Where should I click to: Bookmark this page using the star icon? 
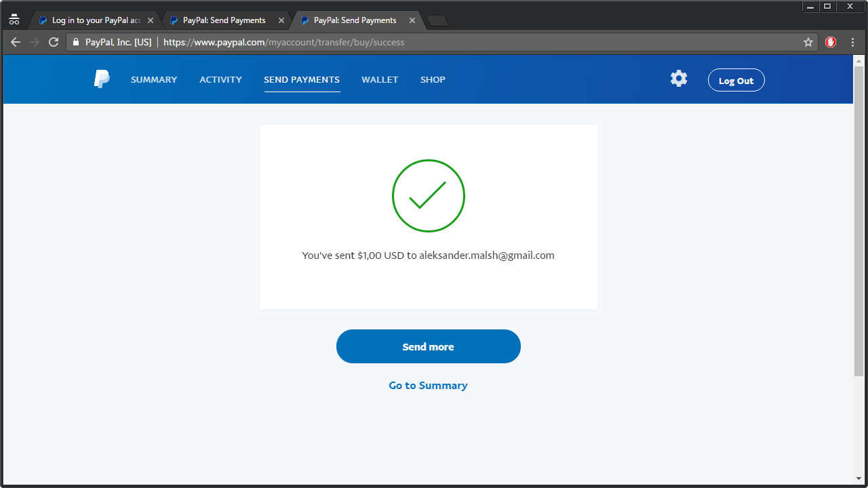(808, 42)
